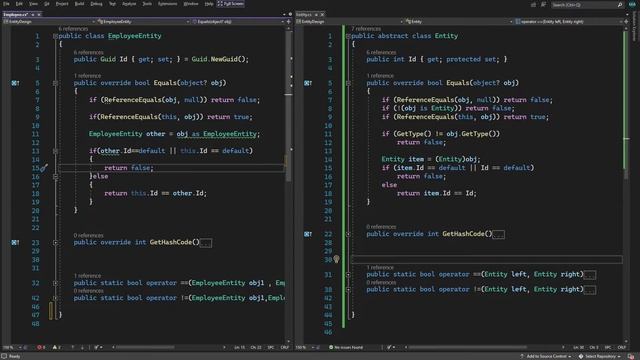Click Add to Source Control
The image size is (640, 360).
[x=546, y=356]
